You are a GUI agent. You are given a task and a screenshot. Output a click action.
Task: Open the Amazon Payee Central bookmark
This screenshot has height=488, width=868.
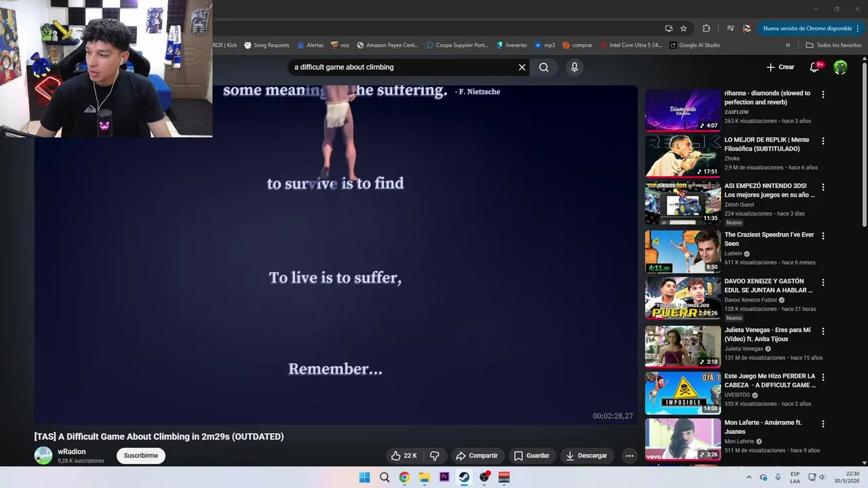pos(387,45)
